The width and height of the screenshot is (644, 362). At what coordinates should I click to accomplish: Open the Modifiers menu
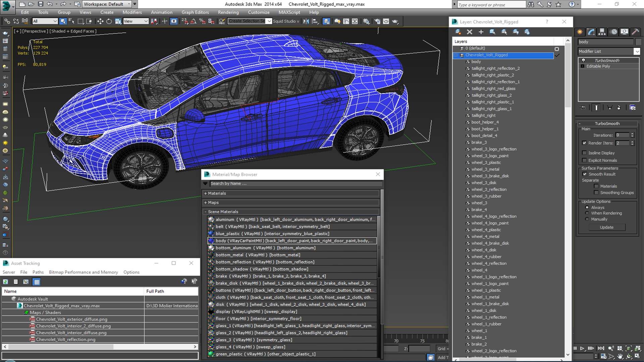pos(132,12)
